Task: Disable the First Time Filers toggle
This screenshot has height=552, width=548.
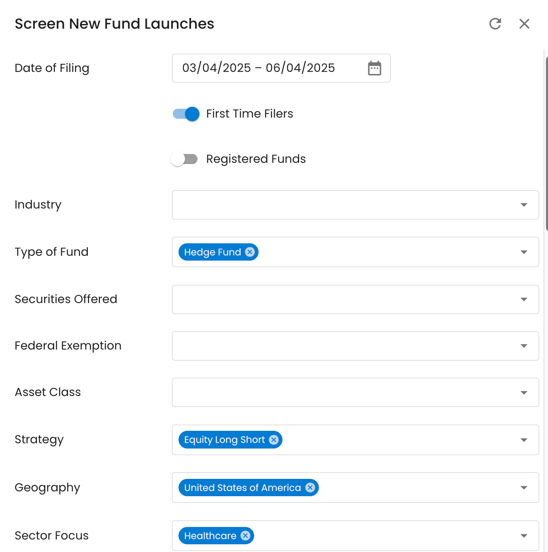Action: 186,114
